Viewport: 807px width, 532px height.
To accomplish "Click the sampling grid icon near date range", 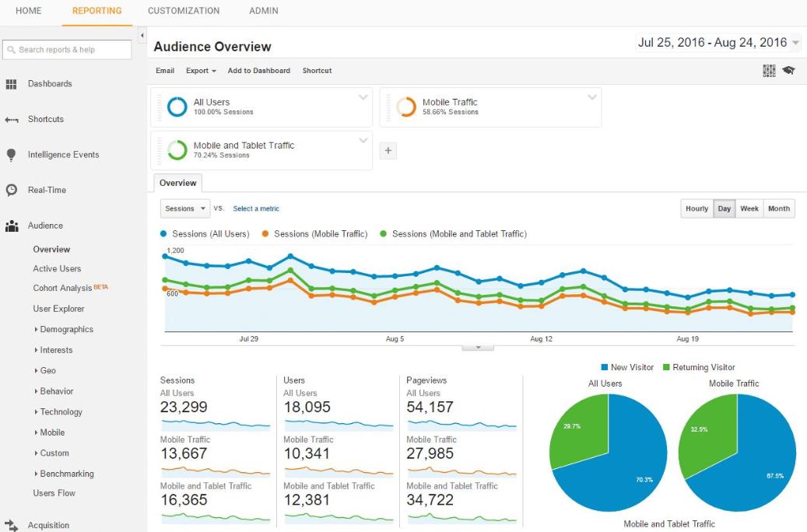I will (769, 71).
